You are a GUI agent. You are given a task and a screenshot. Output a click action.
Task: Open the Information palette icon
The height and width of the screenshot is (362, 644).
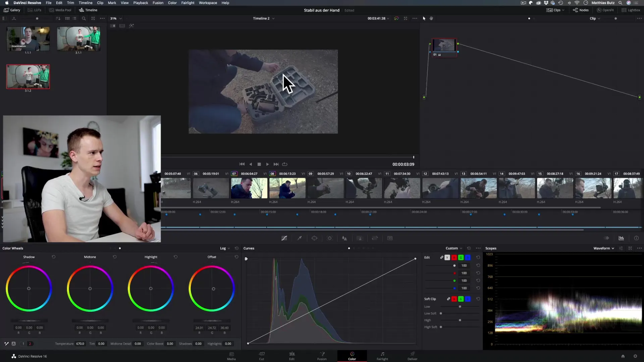click(x=636, y=238)
